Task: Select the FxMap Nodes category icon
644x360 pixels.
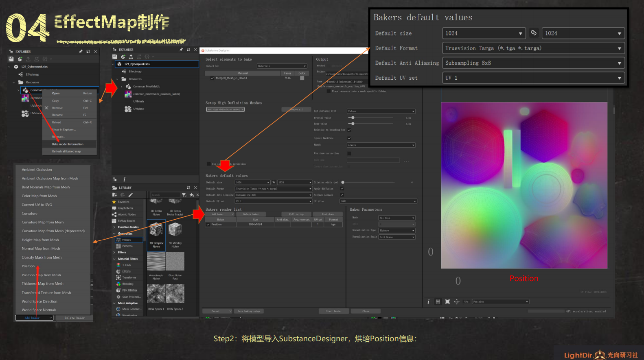Action: coord(114,220)
